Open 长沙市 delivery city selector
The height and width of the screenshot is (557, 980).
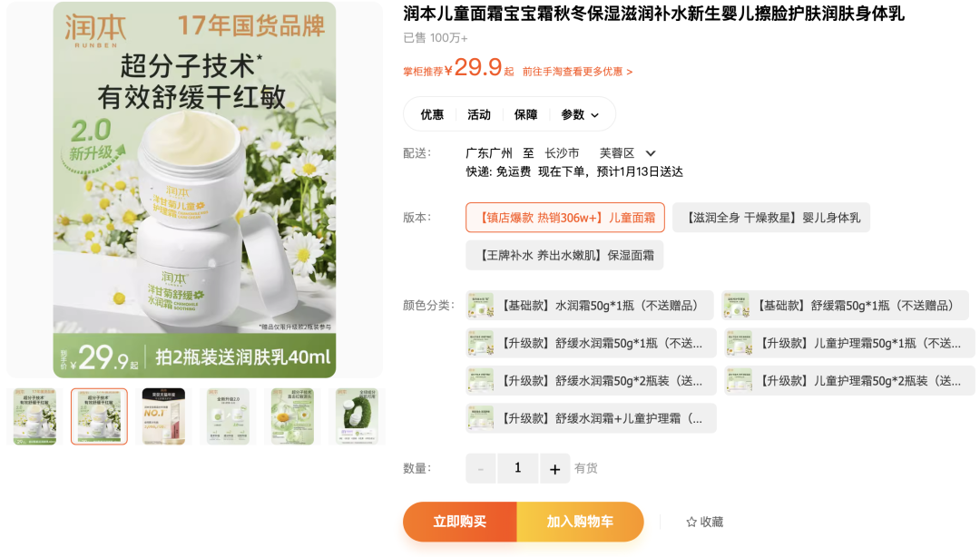(562, 153)
